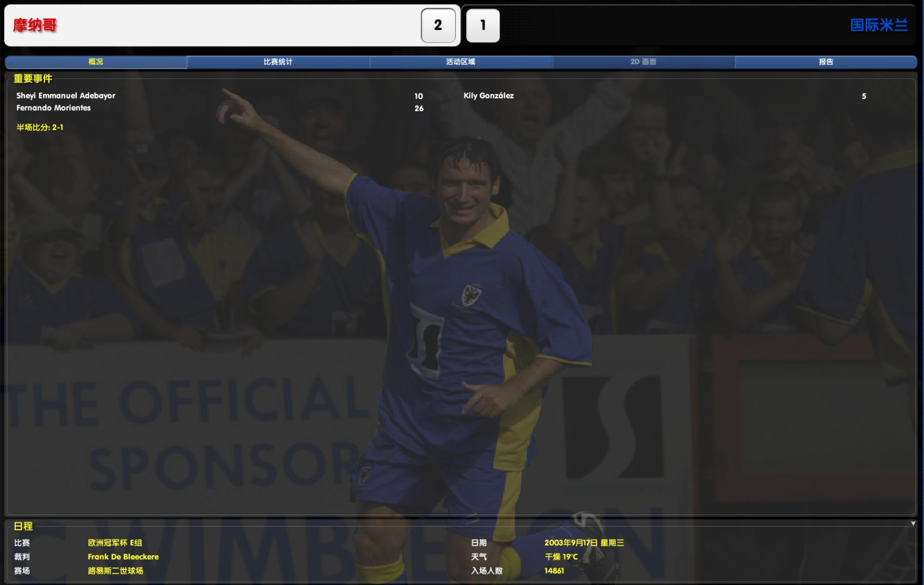Click the away score box showing 1

click(483, 25)
